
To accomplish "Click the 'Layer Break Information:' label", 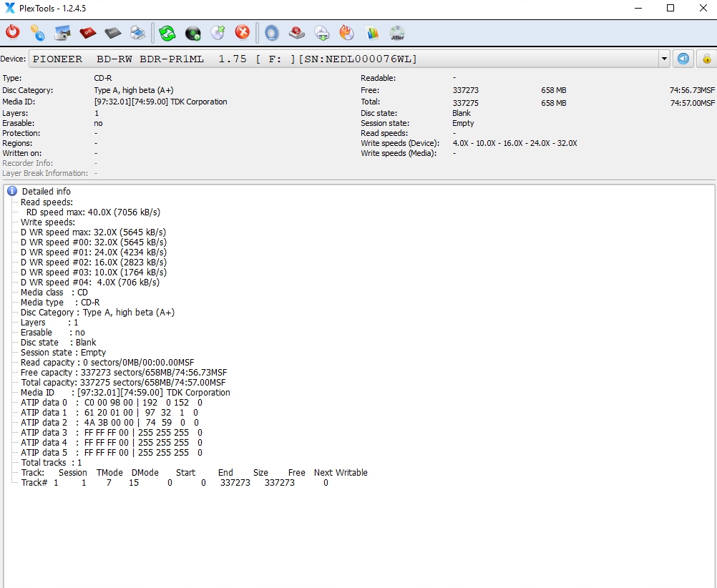I will [45, 174].
